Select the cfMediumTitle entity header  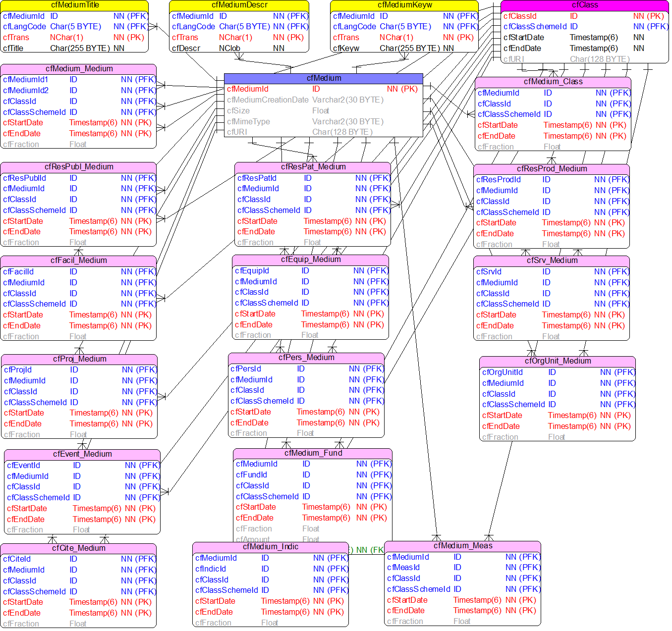point(75,5)
